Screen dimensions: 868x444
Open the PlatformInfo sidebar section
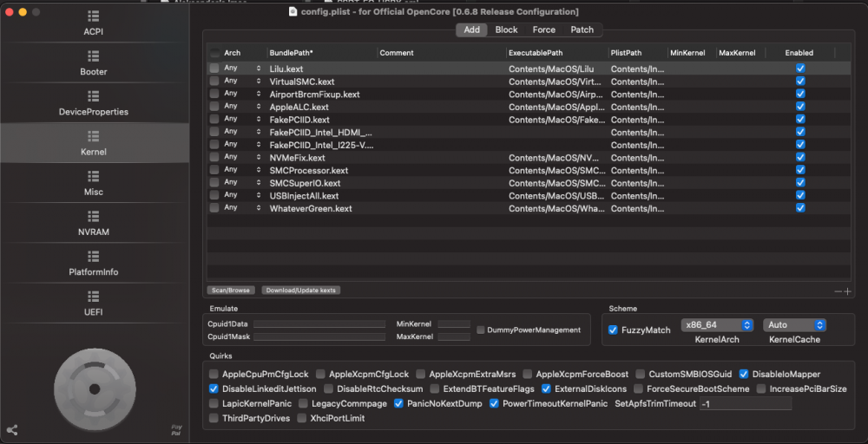(x=94, y=264)
